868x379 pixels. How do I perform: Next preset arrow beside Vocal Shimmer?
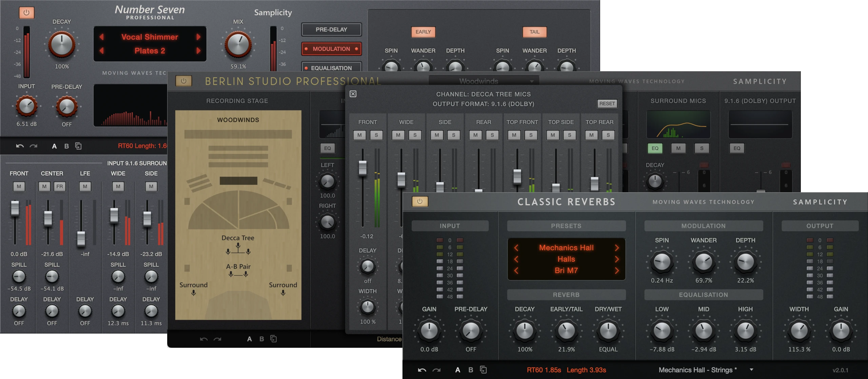coord(198,37)
